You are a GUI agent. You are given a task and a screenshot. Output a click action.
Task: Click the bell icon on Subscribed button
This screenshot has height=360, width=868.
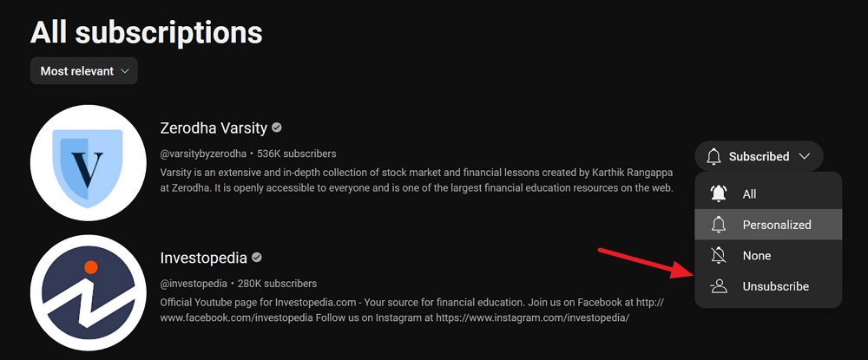pos(714,157)
